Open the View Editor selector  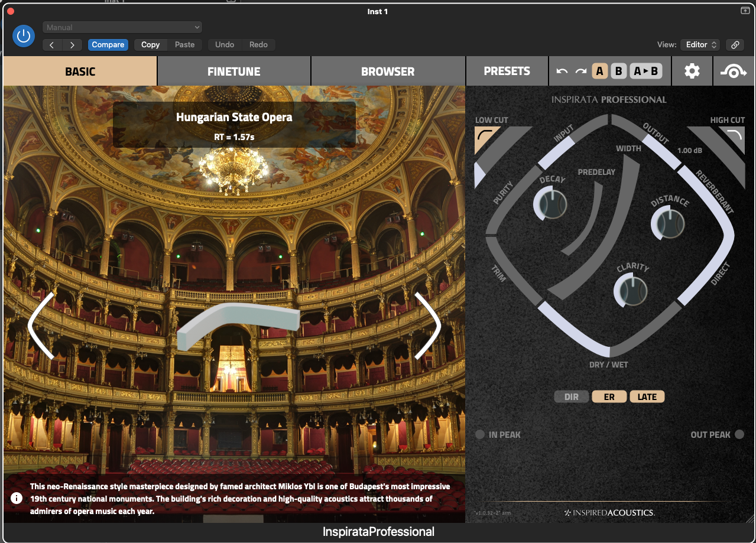(x=699, y=45)
